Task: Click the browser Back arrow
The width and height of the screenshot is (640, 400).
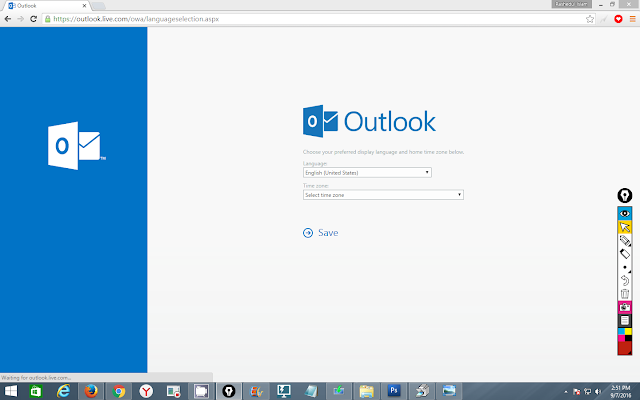Action: (8, 19)
